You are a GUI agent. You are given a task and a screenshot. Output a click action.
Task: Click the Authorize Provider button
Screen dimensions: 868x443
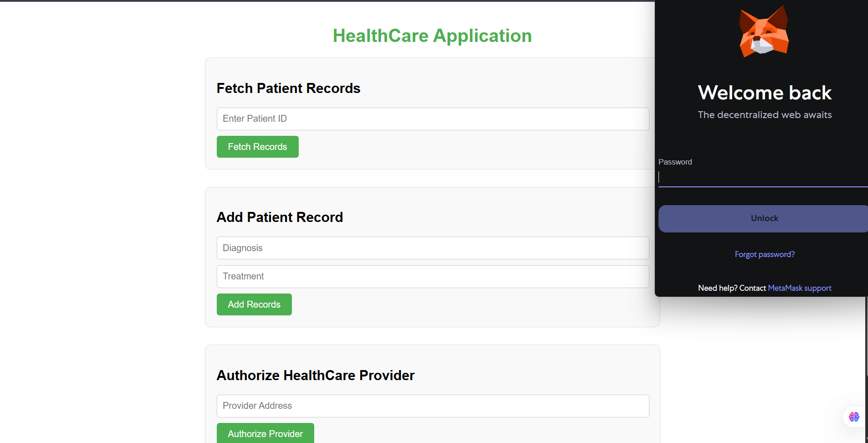coord(266,433)
